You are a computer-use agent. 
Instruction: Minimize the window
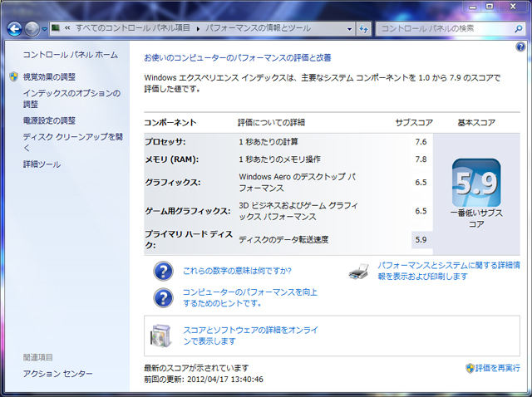click(x=473, y=6)
